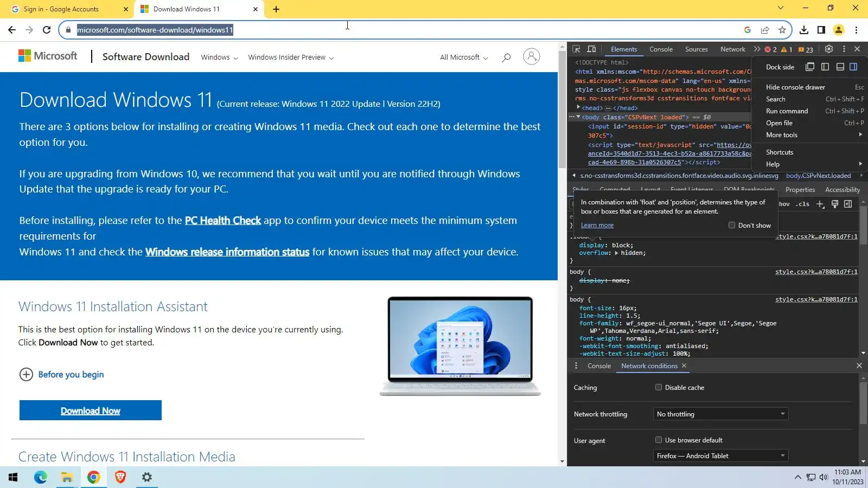The width and height of the screenshot is (868, 488).
Task: Expand the Windows navigation dropdown
Action: [219, 57]
